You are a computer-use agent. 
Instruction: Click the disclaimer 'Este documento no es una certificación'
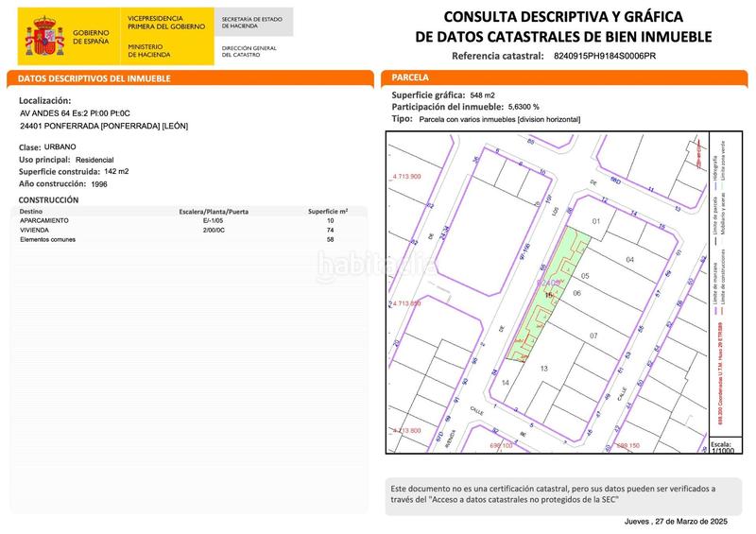pos(553,494)
